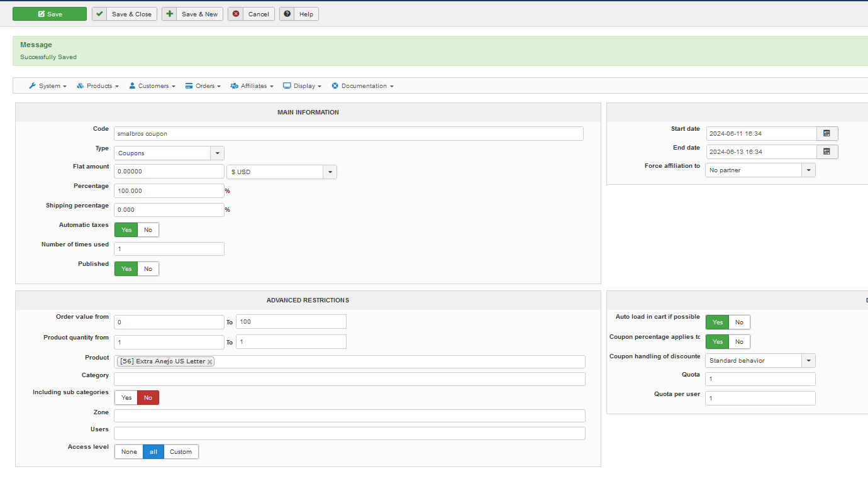This screenshot has width=868, height=479.
Task: Click the edit icon on Save button
Action: pos(41,14)
